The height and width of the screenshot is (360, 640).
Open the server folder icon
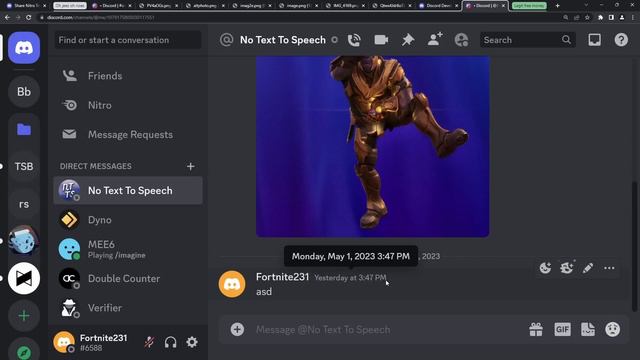24,129
